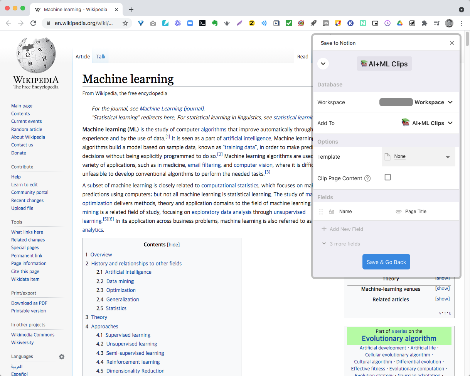Expand the 3 more fields section
This screenshot has width=470, height=376.
click(341, 244)
